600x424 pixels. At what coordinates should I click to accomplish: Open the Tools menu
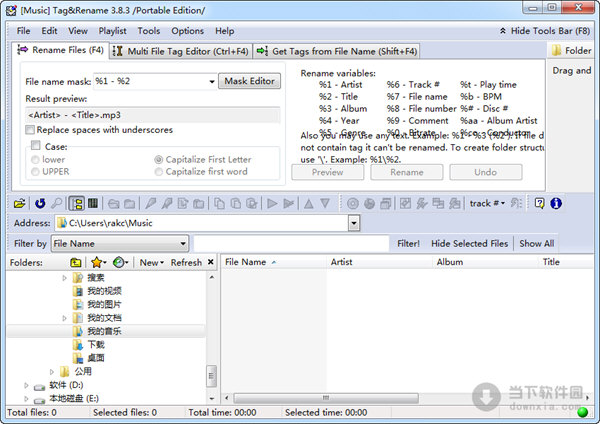[x=149, y=31]
